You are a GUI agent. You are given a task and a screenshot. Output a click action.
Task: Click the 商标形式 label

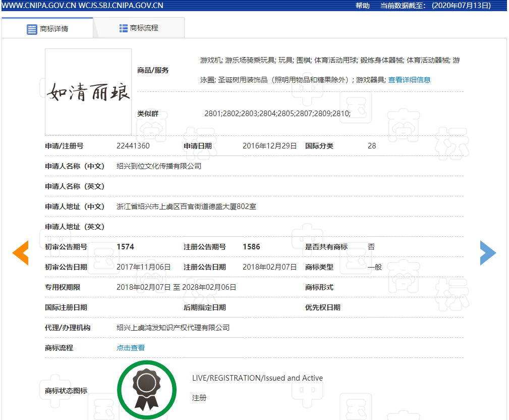(319, 287)
